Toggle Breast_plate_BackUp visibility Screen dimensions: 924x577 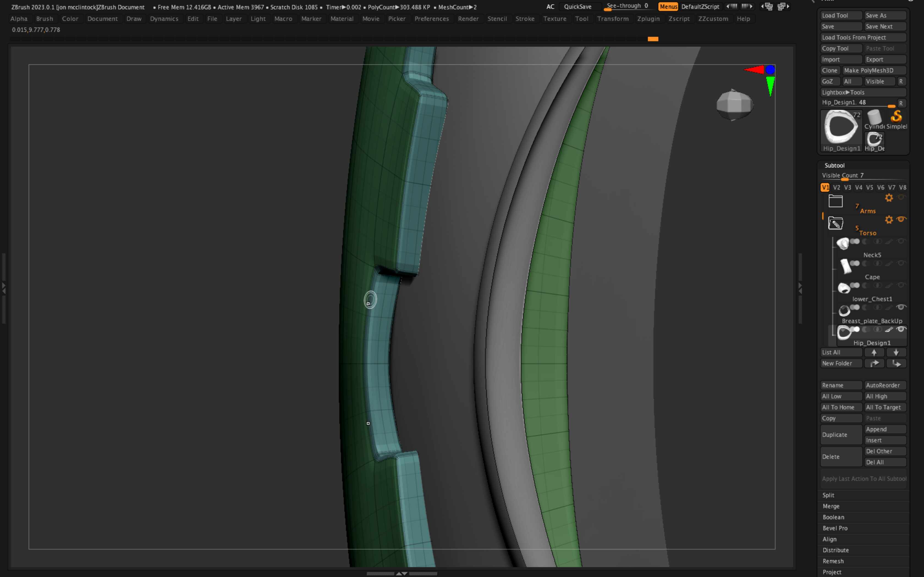(x=901, y=307)
